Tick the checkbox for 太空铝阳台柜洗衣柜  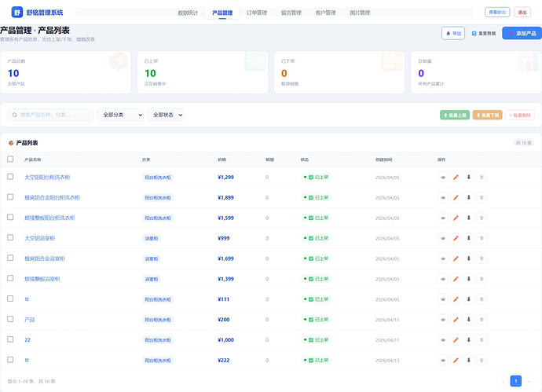(10, 177)
